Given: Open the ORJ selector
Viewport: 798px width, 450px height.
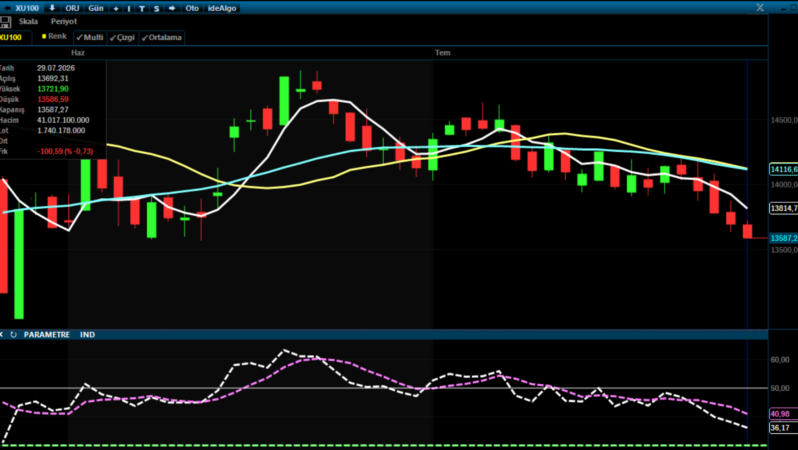Looking at the screenshot, I should pyautogui.click(x=72, y=8).
